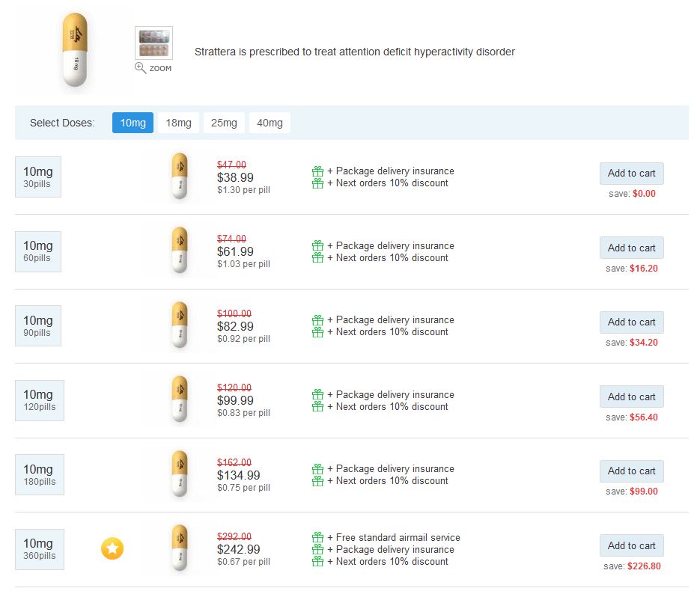
Task: Click gift icon for insurance in 30pills row
Action: [x=318, y=171]
